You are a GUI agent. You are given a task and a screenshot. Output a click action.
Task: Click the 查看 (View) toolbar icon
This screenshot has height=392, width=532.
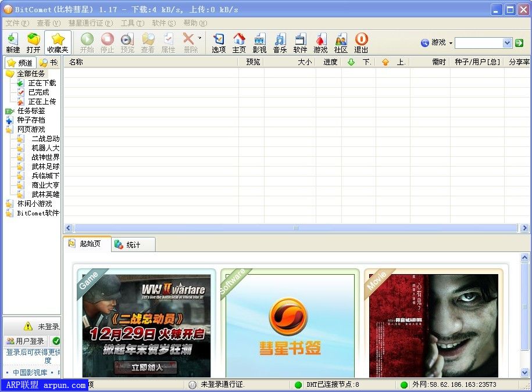point(148,43)
